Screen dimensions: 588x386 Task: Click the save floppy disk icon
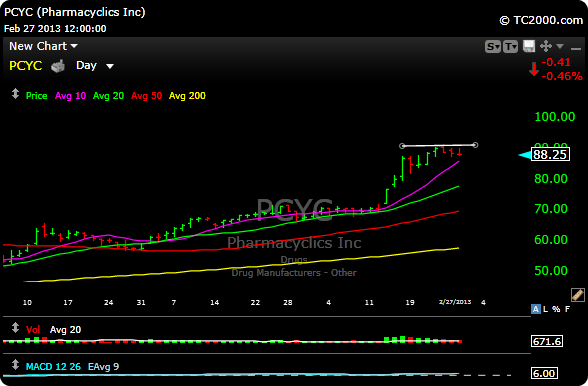click(x=529, y=46)
